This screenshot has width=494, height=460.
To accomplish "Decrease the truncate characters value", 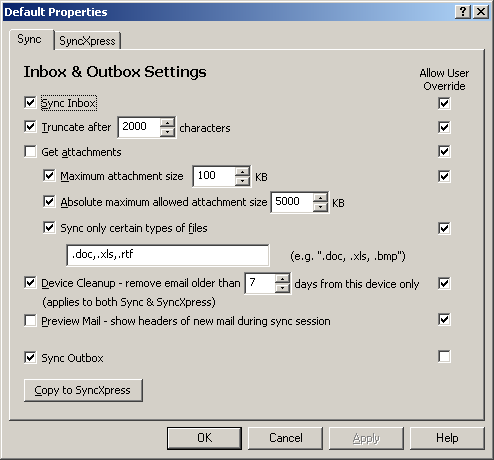I will (x=167, y=132).
